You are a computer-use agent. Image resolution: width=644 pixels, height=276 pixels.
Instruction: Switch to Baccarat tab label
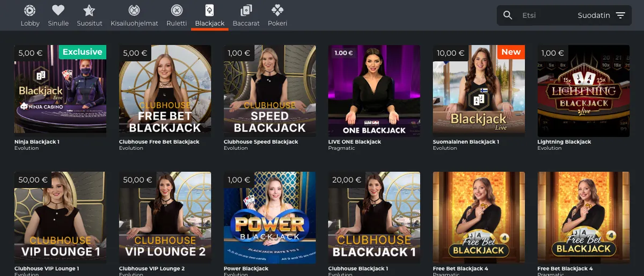[x=246, y=24]
